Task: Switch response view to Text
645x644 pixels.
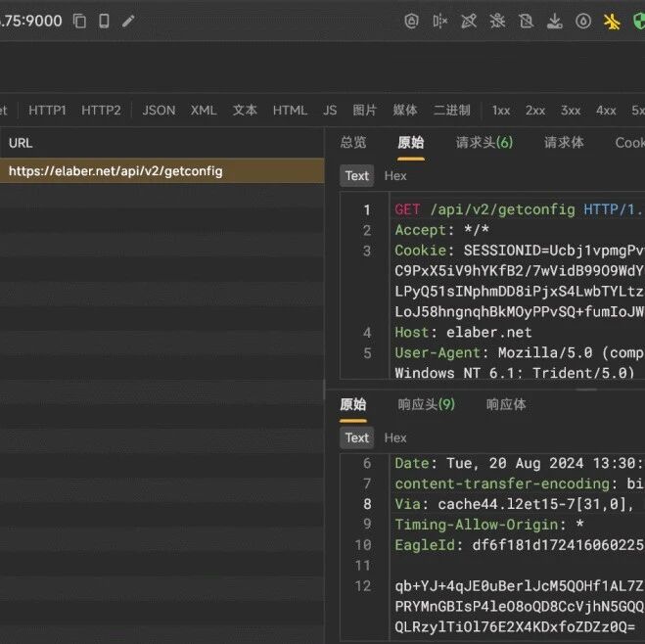Action: point(356,437)
